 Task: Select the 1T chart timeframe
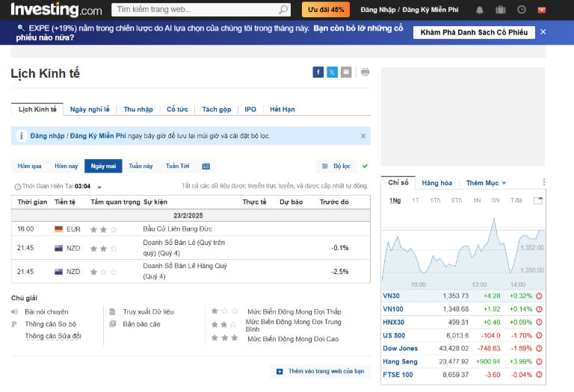[416, 200]
